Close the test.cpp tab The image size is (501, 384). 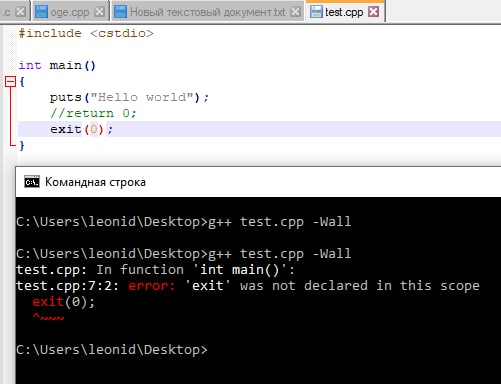tap(374, 12)
